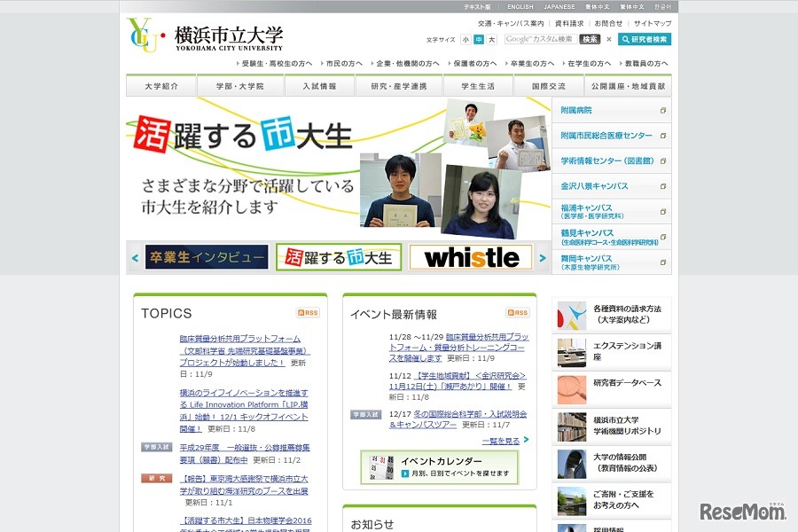Open the 学生生活 menu
Image resolution: width=798 pixels, height=532 pixels.
click(478, 86)
